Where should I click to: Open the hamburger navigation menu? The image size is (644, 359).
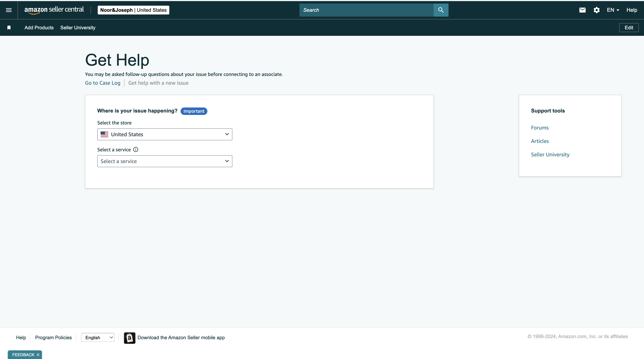(9, 10)
